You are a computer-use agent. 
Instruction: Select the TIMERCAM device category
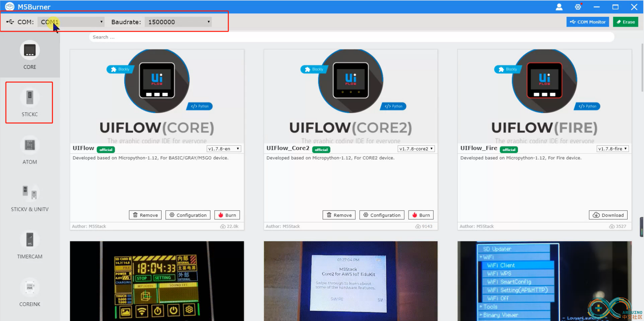click(30, 245)
